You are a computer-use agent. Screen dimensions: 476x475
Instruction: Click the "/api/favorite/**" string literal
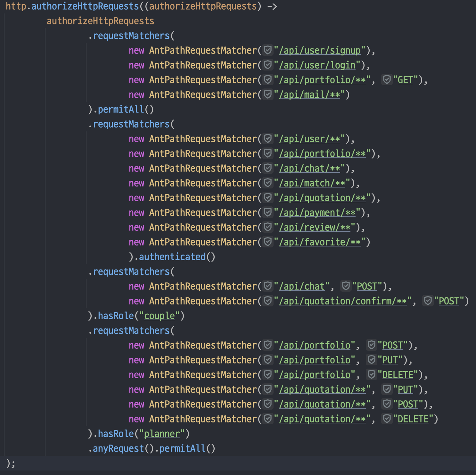click(320, 242)
